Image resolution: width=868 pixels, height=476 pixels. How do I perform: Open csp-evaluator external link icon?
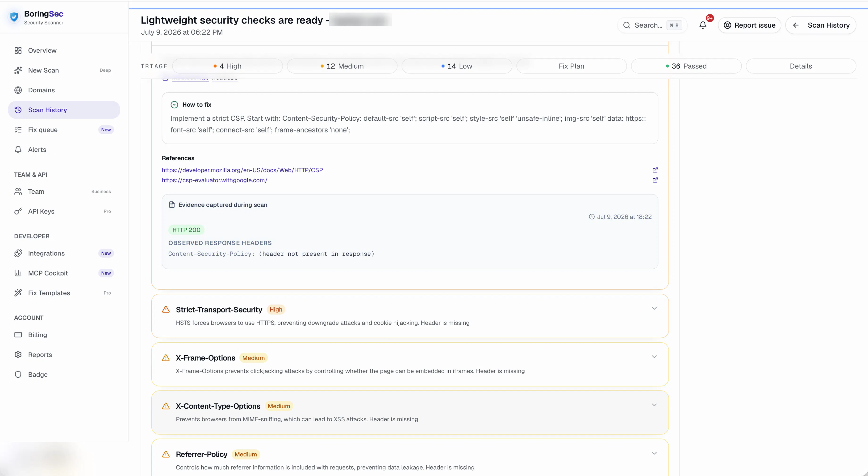(655, 180)
